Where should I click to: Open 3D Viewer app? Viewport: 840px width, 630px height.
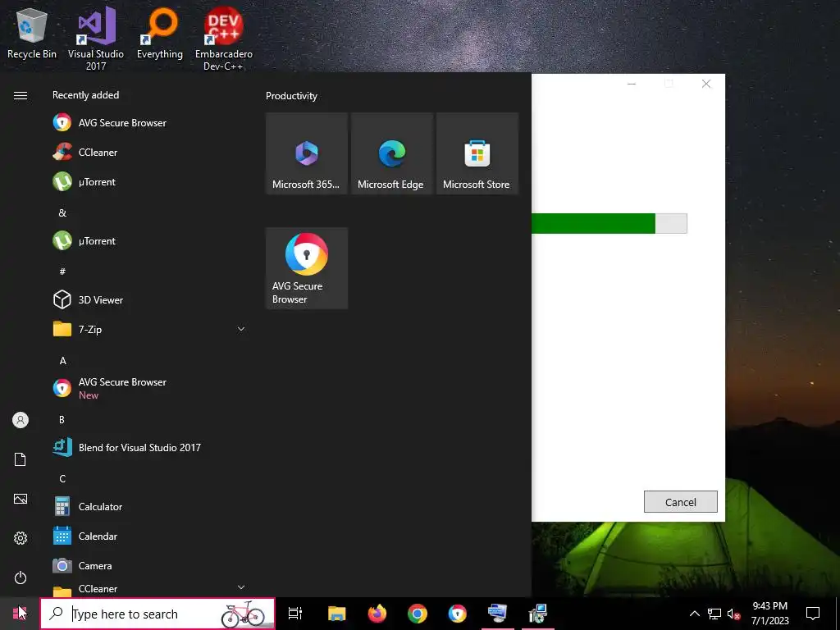150,300
